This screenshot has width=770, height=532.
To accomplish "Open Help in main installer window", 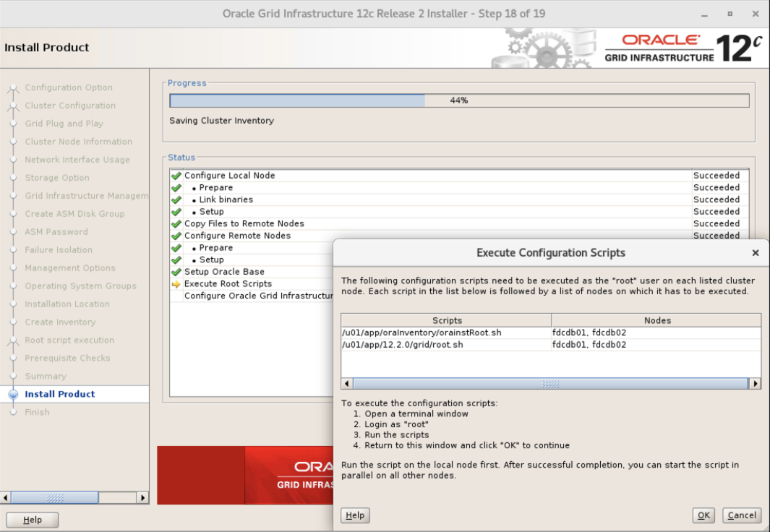I will pyautogui.click(x=33, y=520).
